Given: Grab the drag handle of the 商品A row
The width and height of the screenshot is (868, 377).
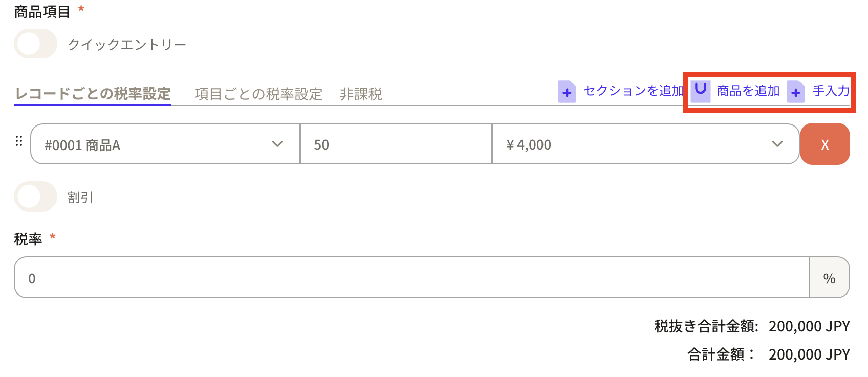Looking at the screenshot, I should click(x=19, y=141).
